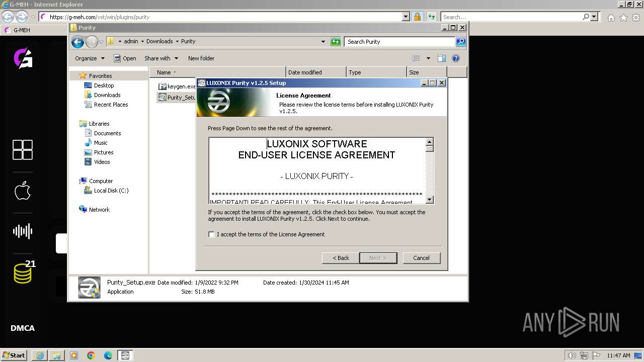644x362 pixels.
Task: Click the Downloads breadcrumb in address bar
Action: coord(159,42)
